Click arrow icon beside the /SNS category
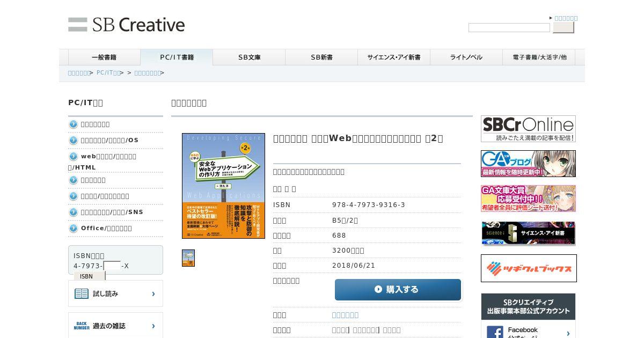The width and height of the screenshot is (644, 338). click(x=74, y=212)
